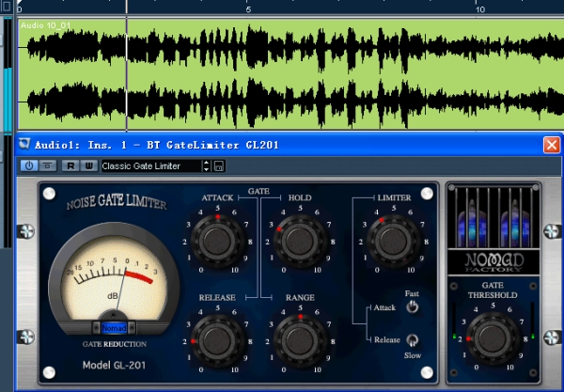Screen dimensions: 564x392
Task: Click the Nomad Factory logo
Action: [493, 262]
